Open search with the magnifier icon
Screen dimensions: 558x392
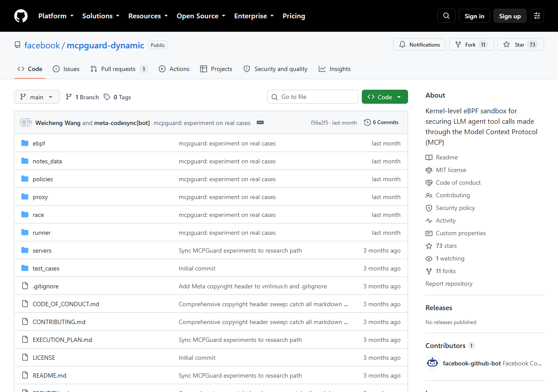point(446,16)
